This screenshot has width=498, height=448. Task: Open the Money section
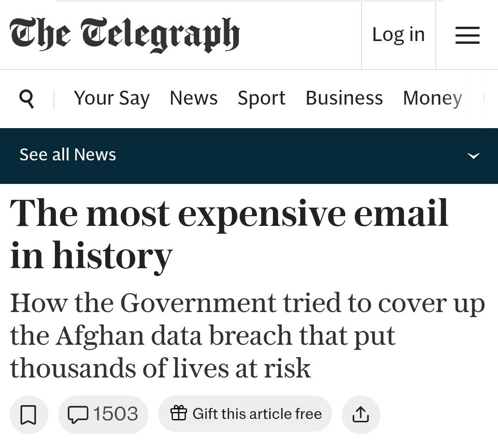point(433,98)
